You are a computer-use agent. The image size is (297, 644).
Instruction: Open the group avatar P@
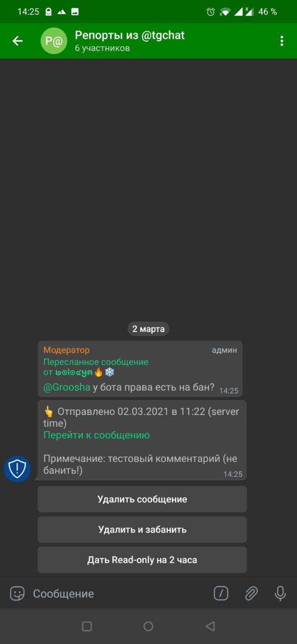point(54,41)
